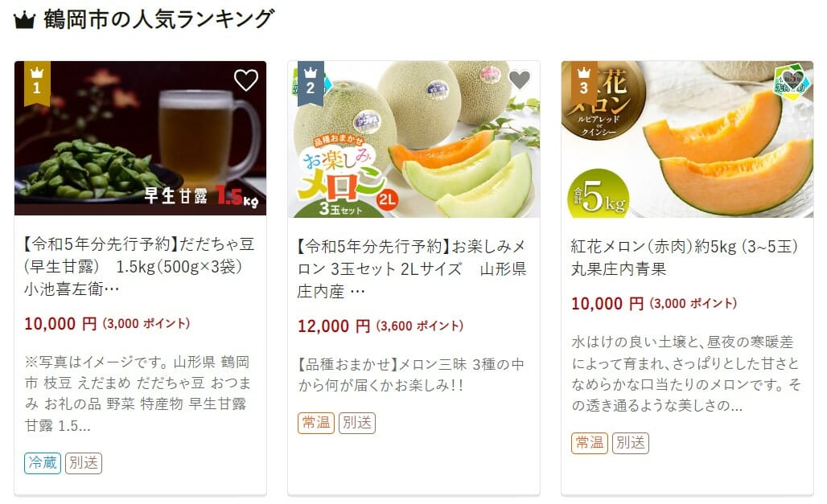
Task: Toggle heart on お楽しみメロン card
Action: (520, 80)
